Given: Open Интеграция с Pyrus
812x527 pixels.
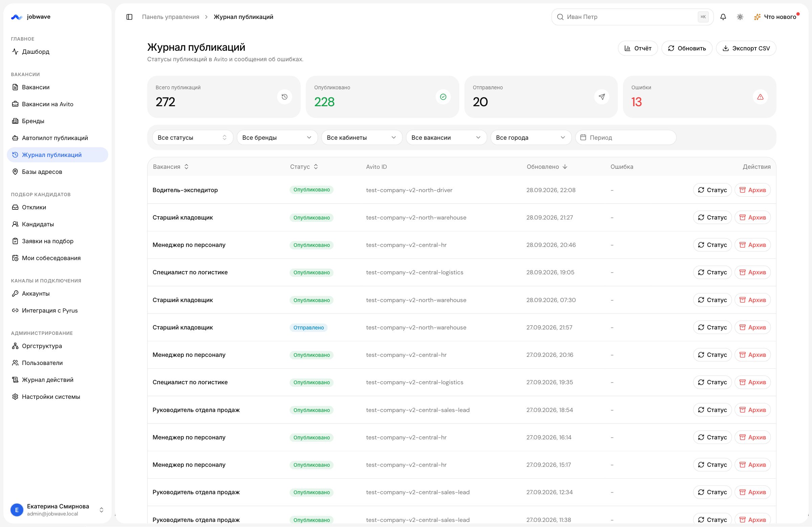Looking at the screenshot, I should [x=57, y=311].
